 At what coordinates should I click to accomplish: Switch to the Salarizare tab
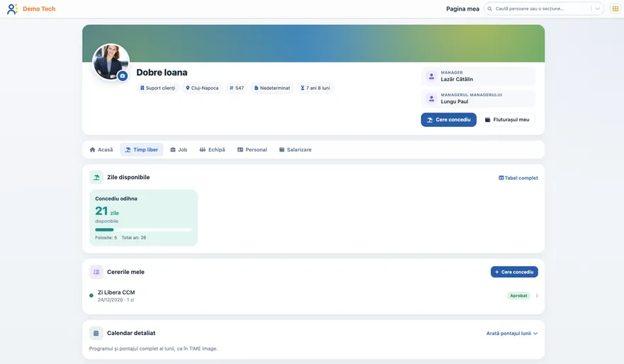[x=295, y=150]
